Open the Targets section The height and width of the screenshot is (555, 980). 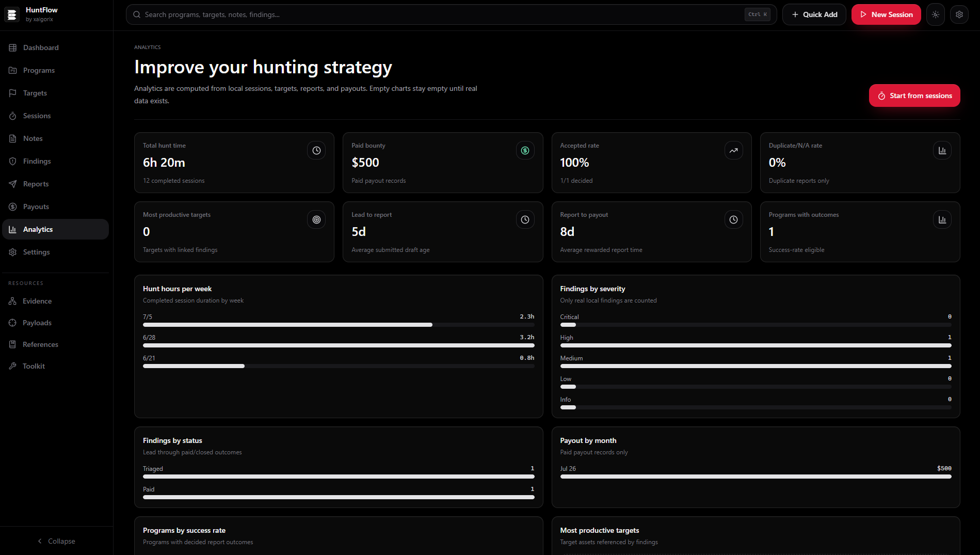tap(55, 93)
